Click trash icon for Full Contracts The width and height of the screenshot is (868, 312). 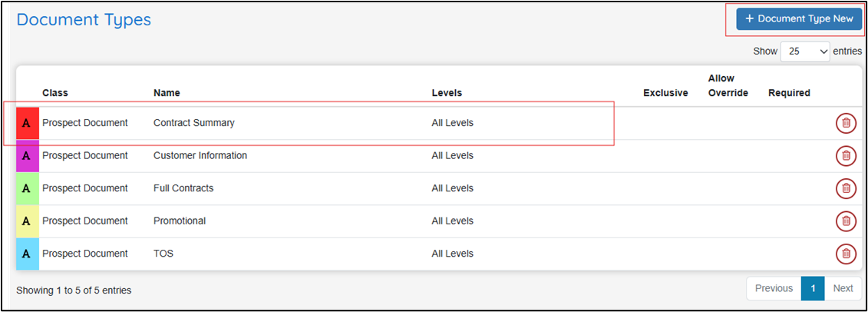pos(846,188)
